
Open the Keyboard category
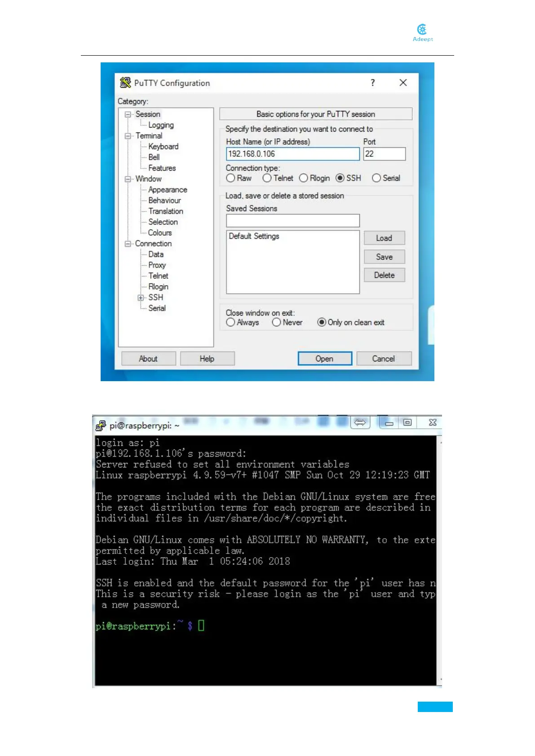(x=163, y=146)
